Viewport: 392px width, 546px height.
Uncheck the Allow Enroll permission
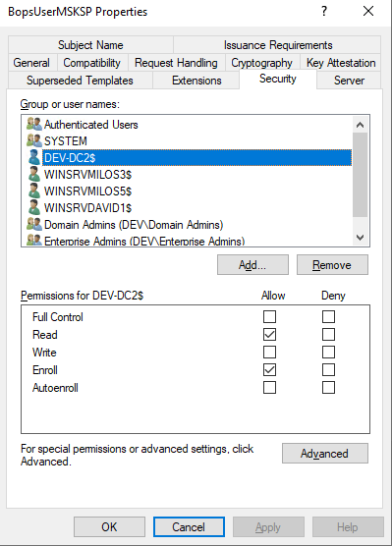pos(270,370)
